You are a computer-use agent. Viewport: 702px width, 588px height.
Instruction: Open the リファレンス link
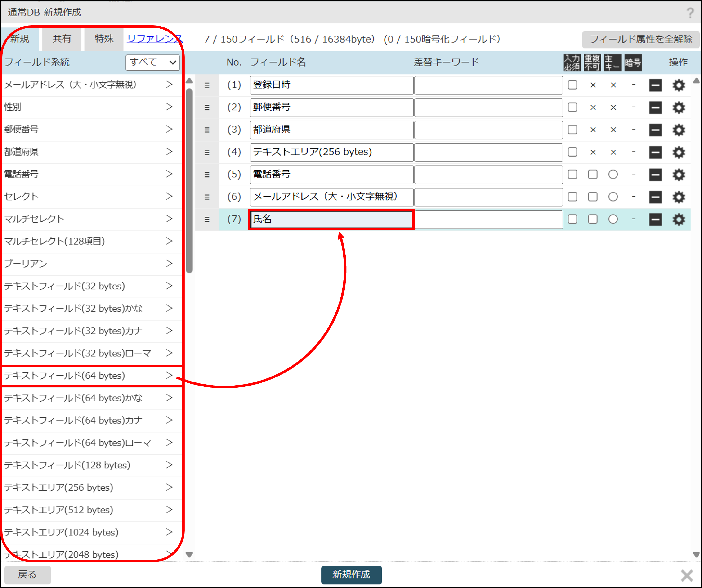tap(154, 39)
